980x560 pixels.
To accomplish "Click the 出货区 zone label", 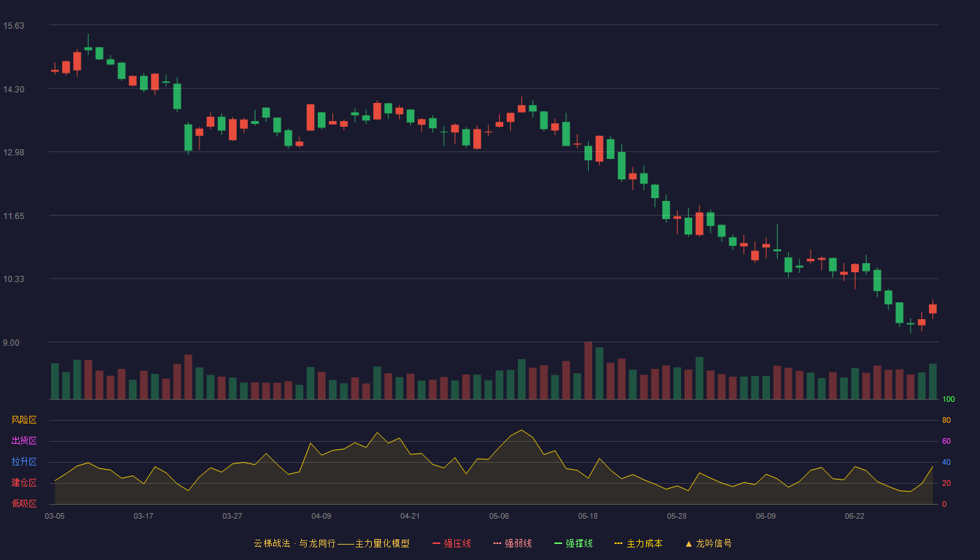I will pos(24,441).
